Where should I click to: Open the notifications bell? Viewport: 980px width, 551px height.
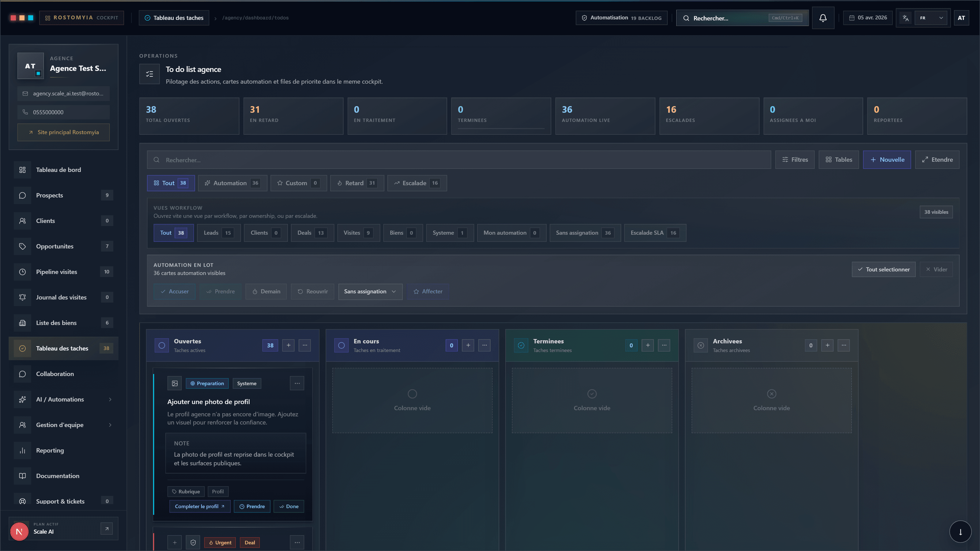click(x=823, y=18)
